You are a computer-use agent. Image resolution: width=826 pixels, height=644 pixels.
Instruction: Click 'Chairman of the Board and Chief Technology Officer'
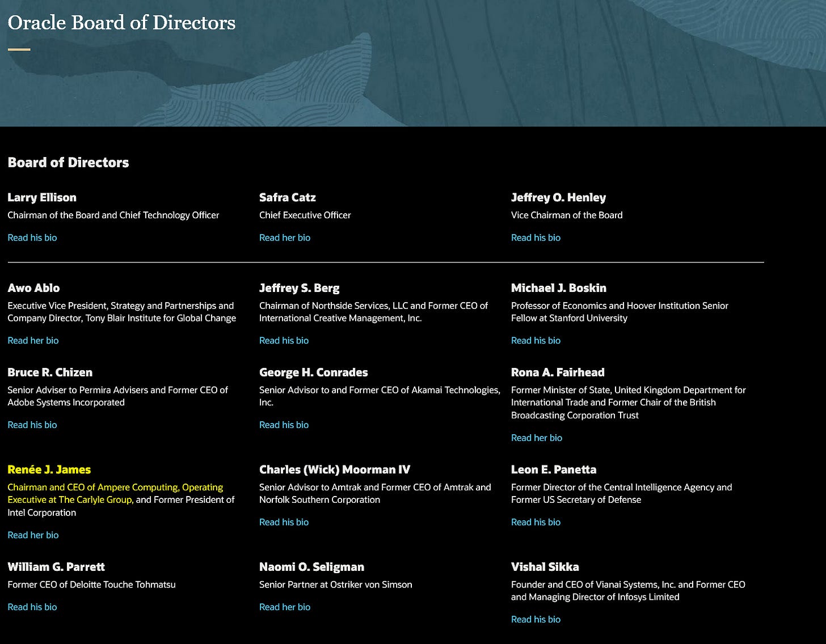[113, 215]
